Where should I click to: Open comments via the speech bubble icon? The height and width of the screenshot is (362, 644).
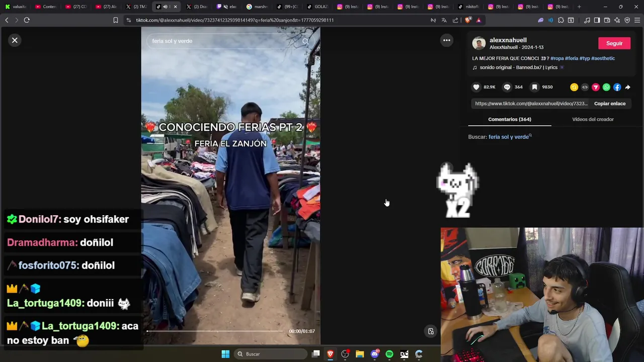click(x=507, y=87)
